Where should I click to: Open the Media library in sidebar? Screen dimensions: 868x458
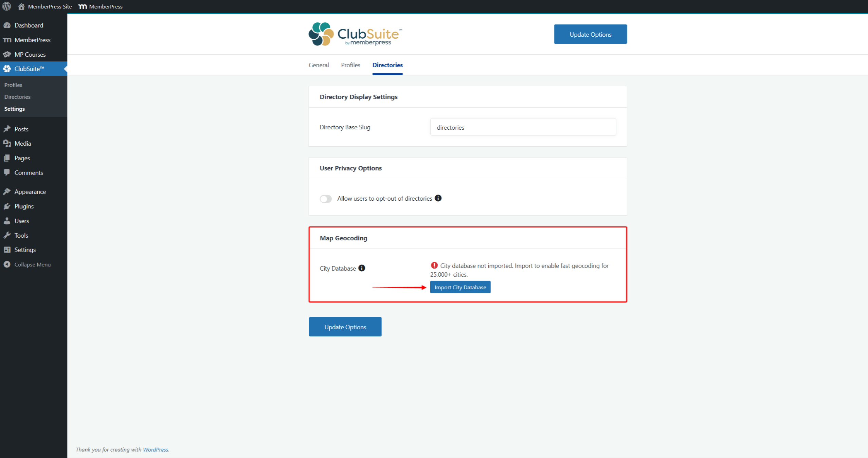coord(22,143)
